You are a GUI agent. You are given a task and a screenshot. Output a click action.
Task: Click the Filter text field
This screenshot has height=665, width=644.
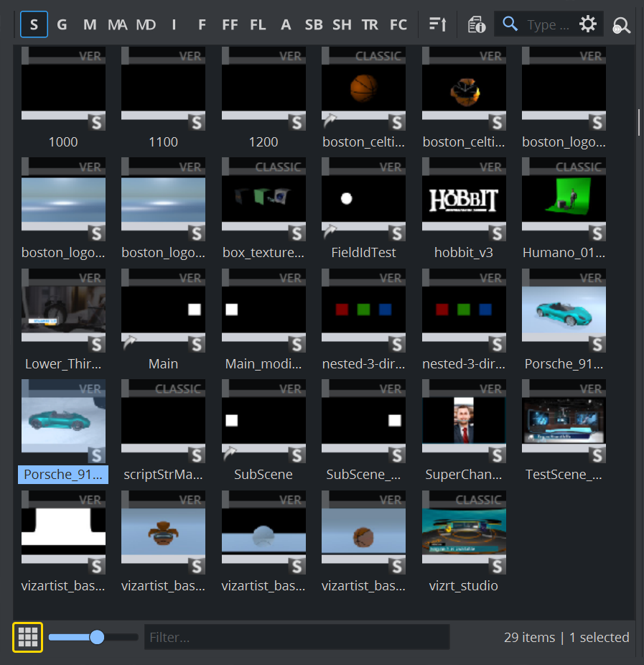point(297,637)
